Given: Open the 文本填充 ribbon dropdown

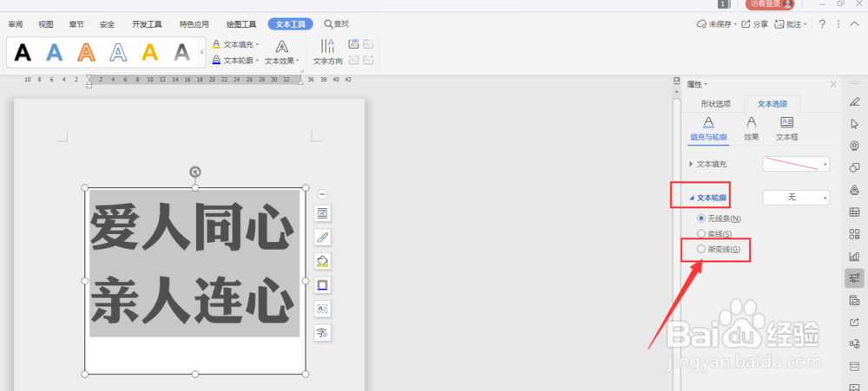Looking at the screenshot, I should pos(236,44).
